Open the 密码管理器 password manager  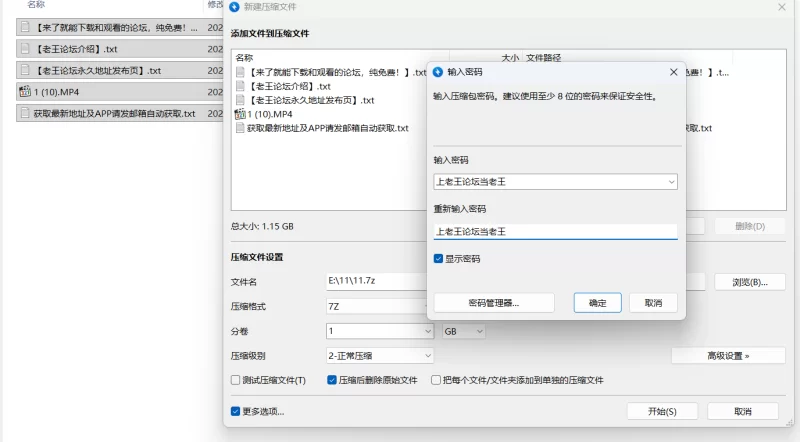click(494, 303)
